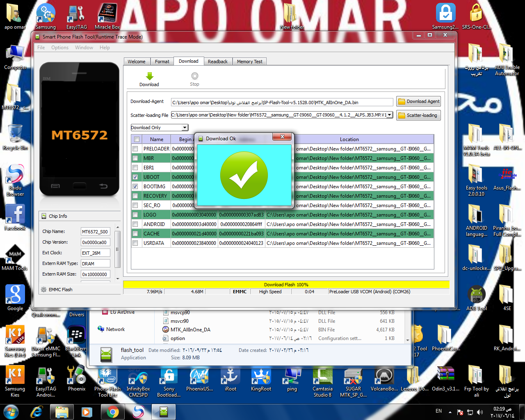Screen dimensions: 525x420
Task: Open the Facebook desktop shortcut
Action: tap(15, 217)
